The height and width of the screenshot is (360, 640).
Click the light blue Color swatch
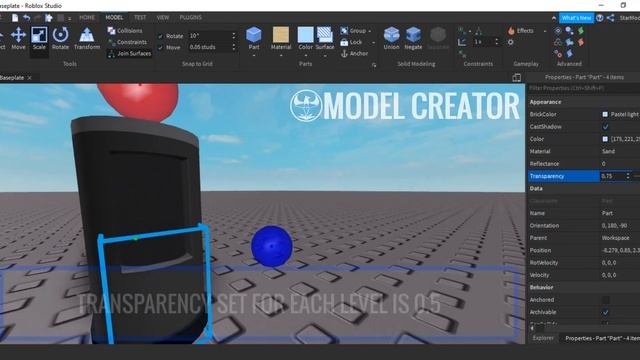pos(305,35)
